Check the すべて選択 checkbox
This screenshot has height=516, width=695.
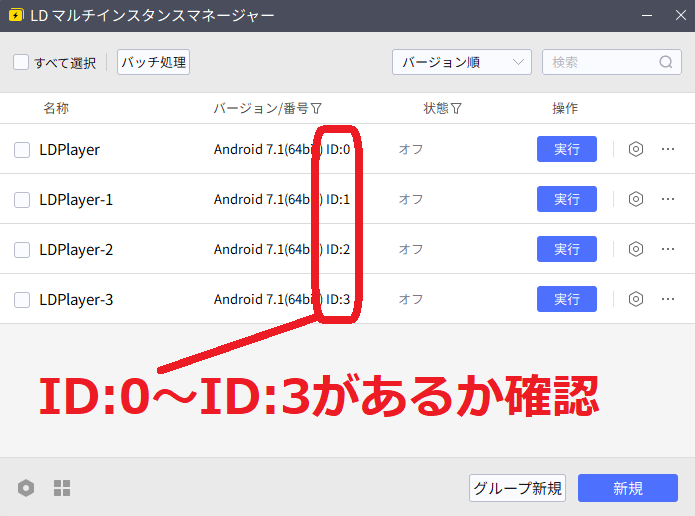21,62
